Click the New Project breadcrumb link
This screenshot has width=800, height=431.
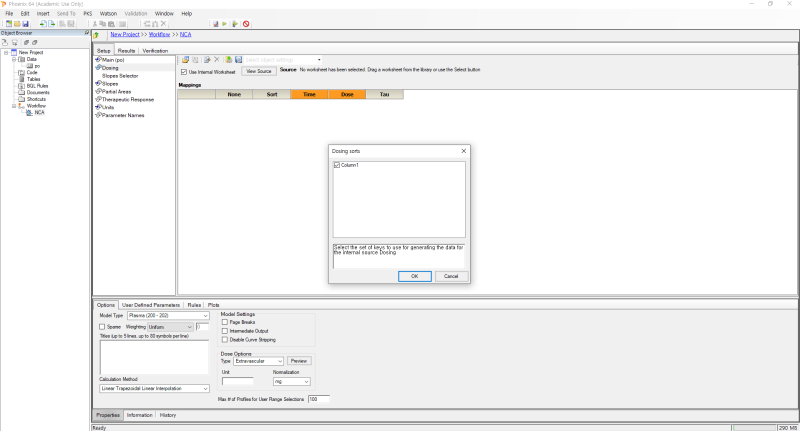point(124,34)
